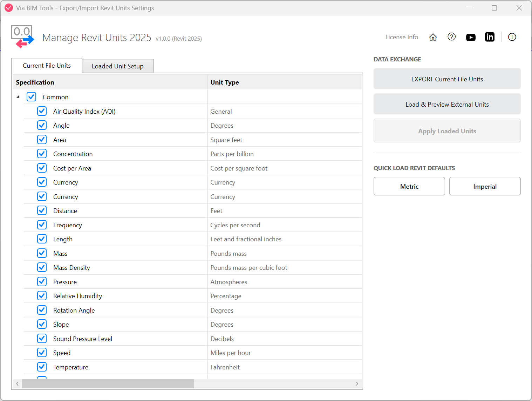Click Apply Loaded Units button
This screenshot has height=401, width=532.
[447, 131]
